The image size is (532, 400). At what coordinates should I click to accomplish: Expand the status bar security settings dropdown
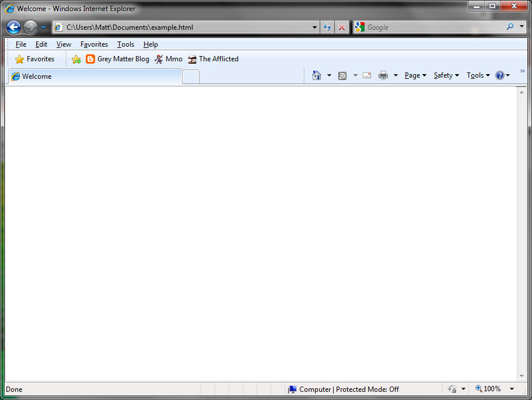pyautogui.click(x=464, y=389)
